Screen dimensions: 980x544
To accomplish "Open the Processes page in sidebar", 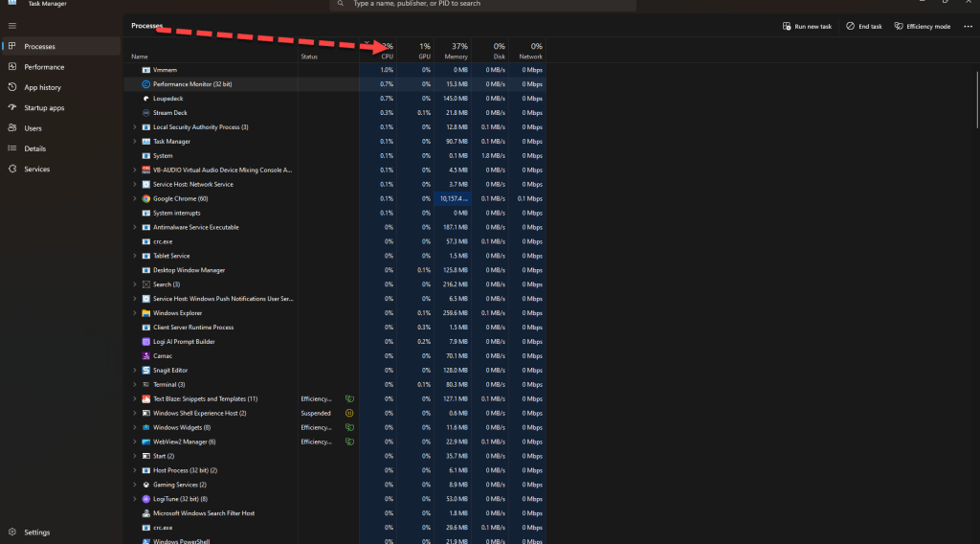I will 60,46.
